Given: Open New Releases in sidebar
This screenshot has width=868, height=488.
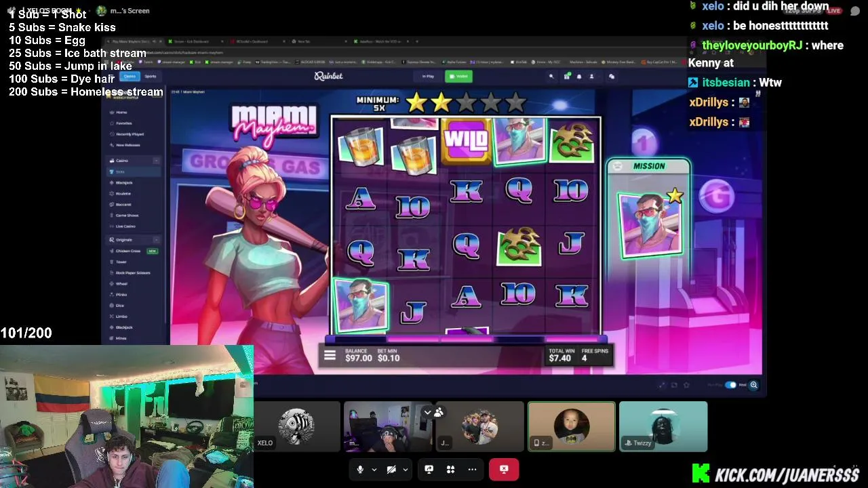Looking at the screenshot, I should tap(127, 144).
